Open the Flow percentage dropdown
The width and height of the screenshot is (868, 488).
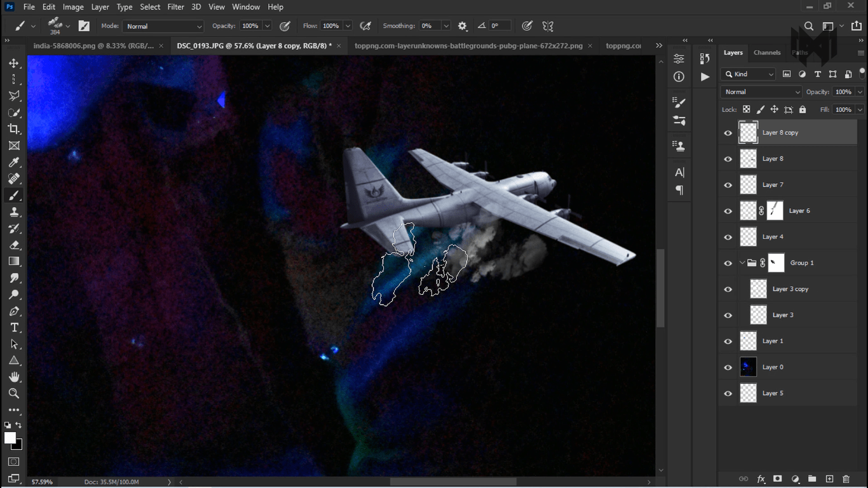coord(348,26)
